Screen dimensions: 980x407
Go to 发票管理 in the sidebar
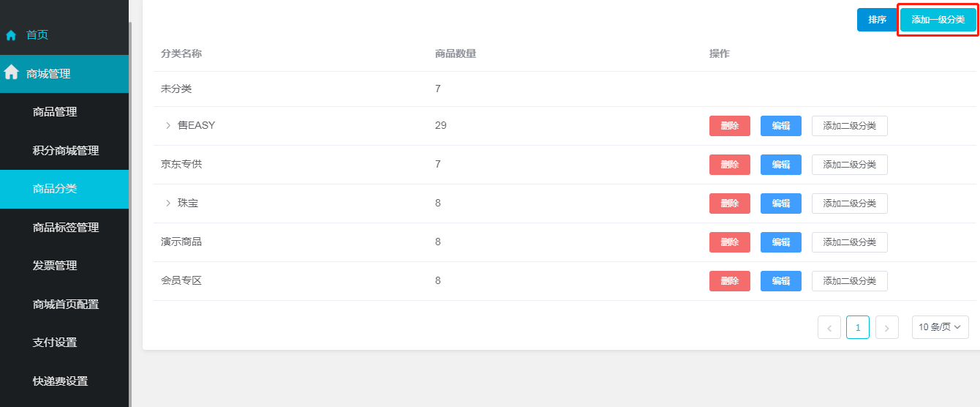(55, 266)
